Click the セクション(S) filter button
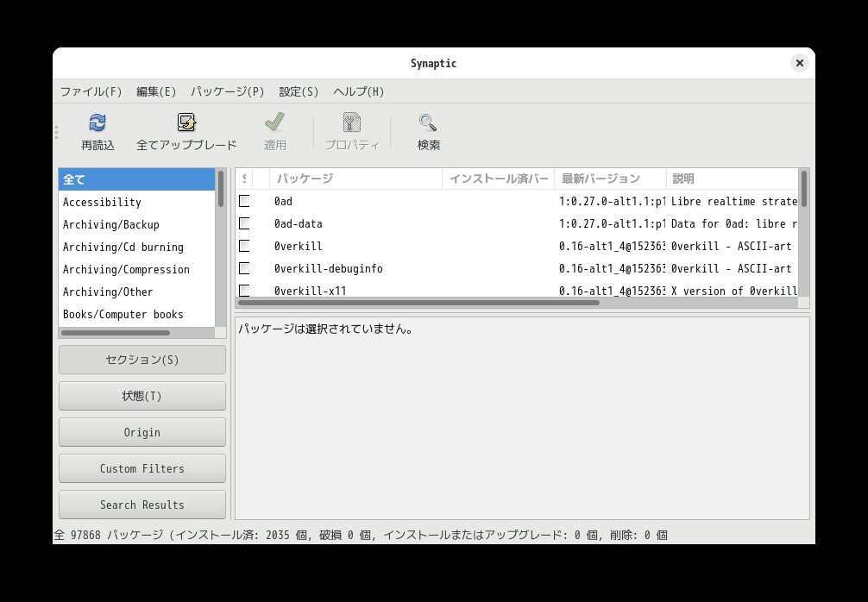This screenshot has width=868, height=602. coord(142,360)
